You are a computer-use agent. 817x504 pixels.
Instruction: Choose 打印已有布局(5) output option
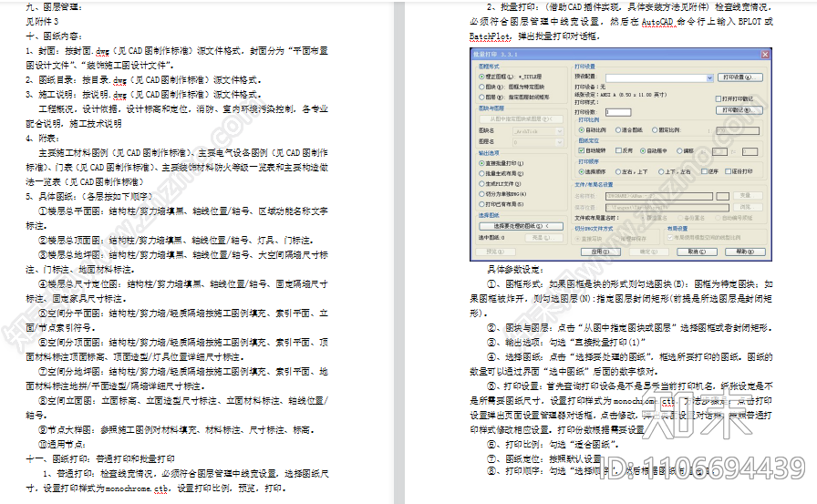coord(482,205)
